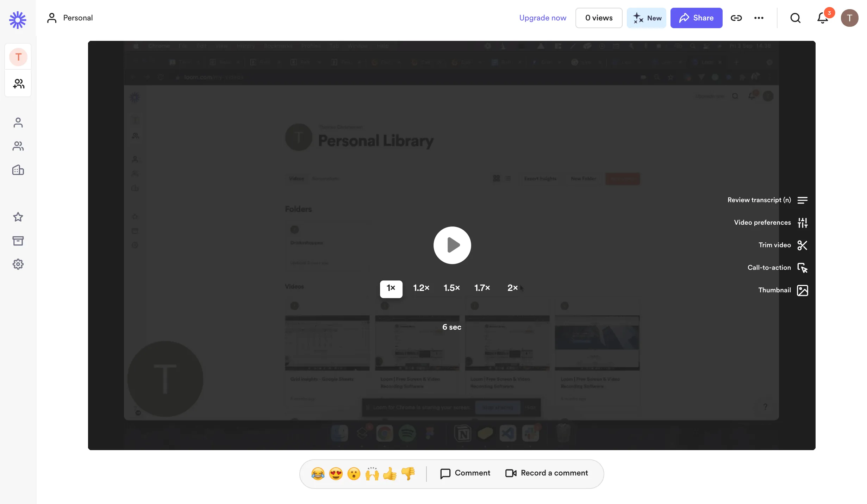Click the Review transcript lines icon
Viewport: 867px width, 504px height.
(x=803, y=200)
